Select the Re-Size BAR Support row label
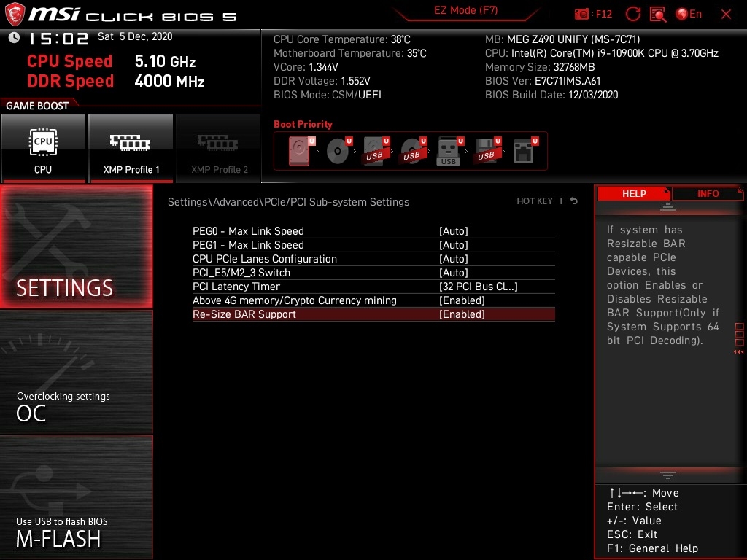The image size is (747, 560). (244, 314)
